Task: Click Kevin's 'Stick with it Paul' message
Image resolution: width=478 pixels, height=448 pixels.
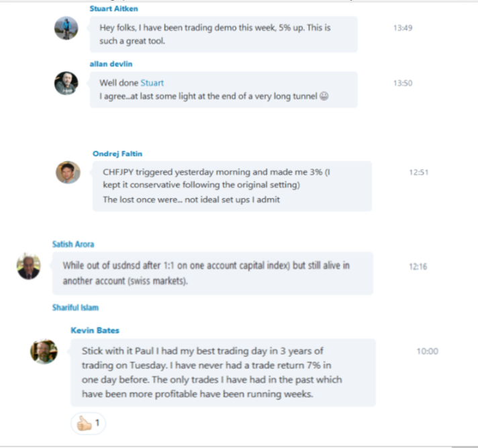Action: tap(222, 372)
